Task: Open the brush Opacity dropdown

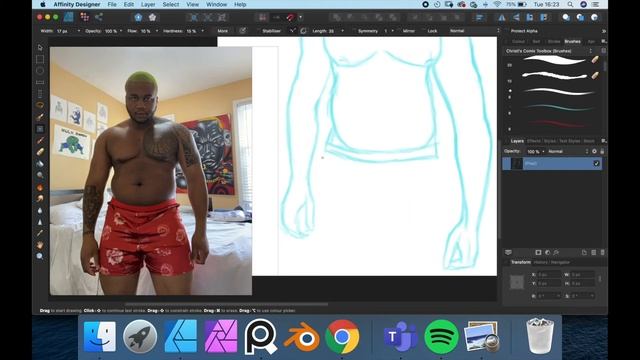Action: (121, 31)
